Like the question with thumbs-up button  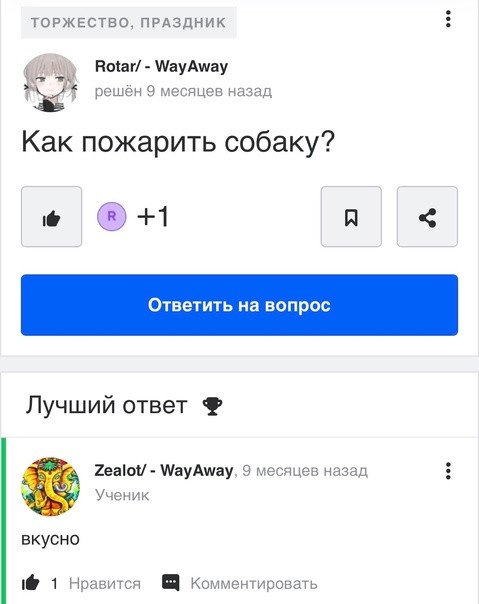click(x=52, y=216)
